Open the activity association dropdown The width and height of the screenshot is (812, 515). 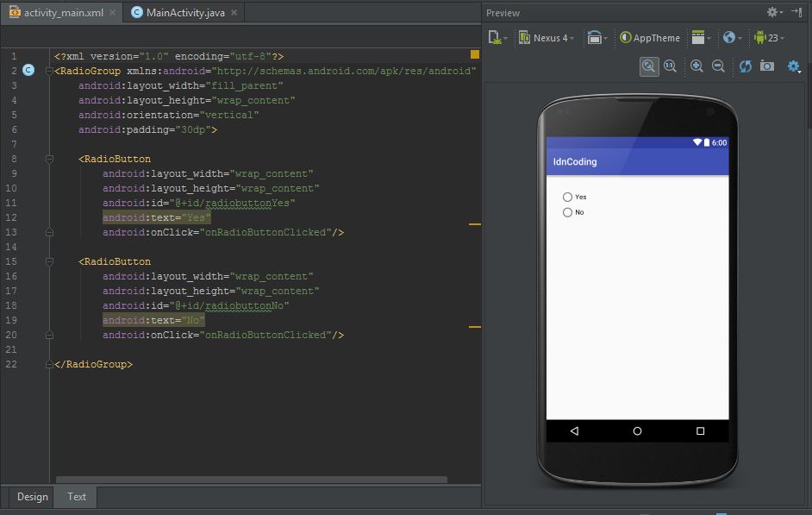pos(702,38)
